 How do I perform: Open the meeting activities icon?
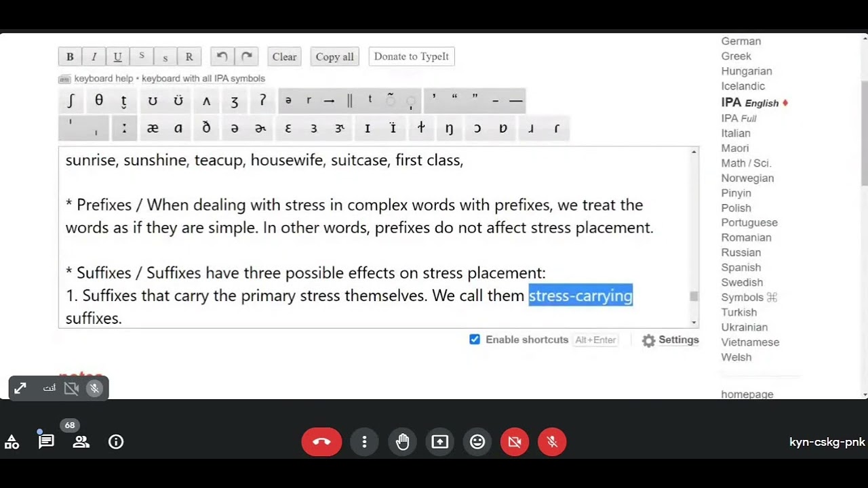12,442
